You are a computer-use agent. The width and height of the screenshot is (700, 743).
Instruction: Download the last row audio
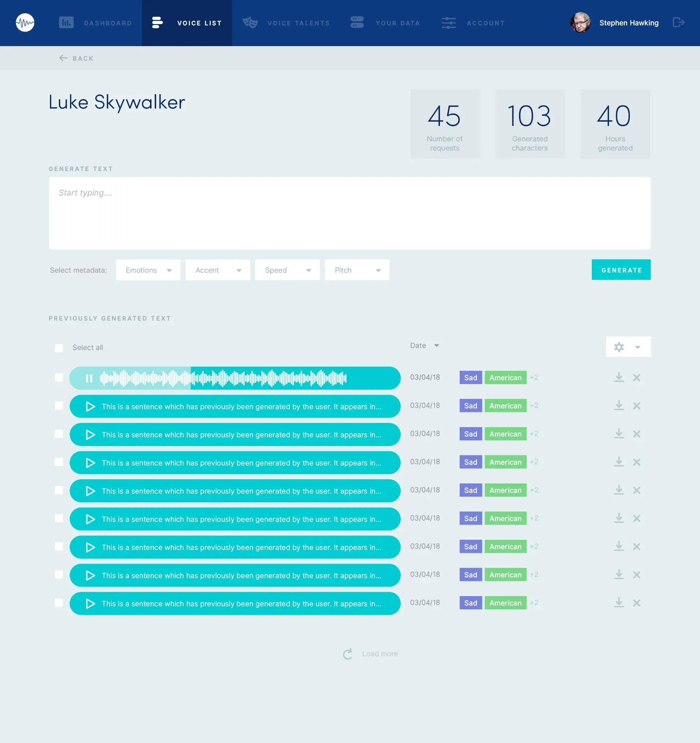click(x=619, y=602)
